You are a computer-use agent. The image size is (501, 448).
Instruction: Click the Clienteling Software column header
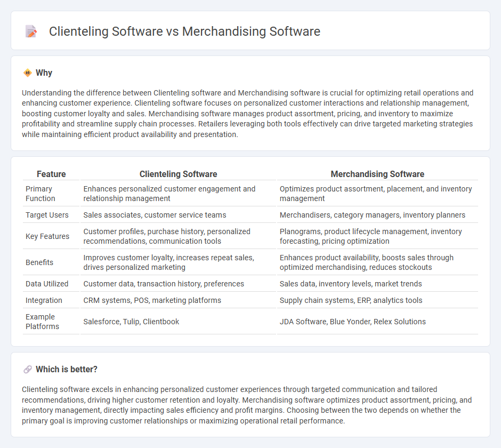[x=178, y=174]
